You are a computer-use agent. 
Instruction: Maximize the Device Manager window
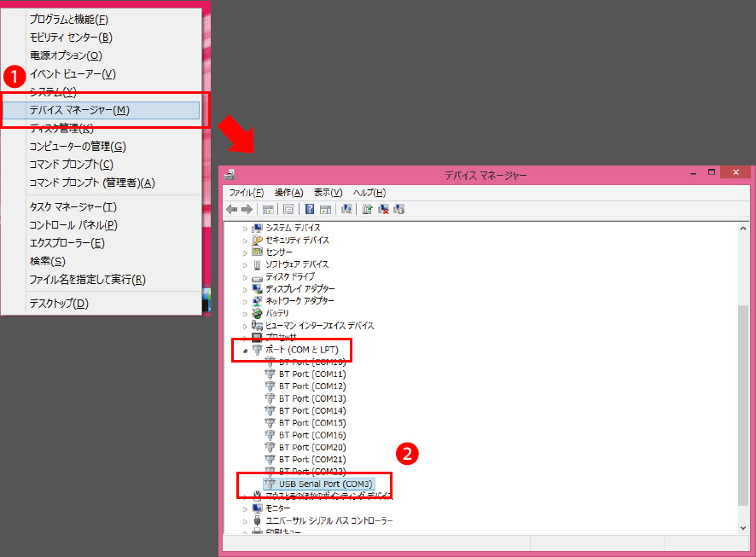point(711,172)
